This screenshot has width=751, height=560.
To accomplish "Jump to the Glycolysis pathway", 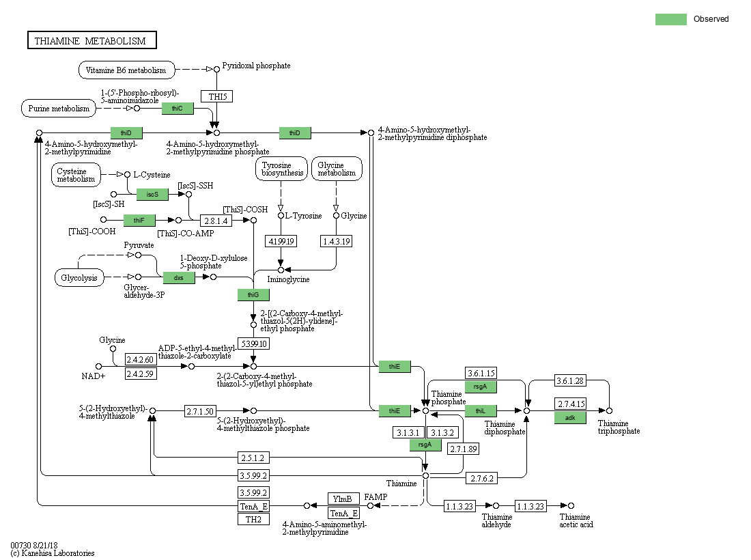I will (x=79, y=278).
